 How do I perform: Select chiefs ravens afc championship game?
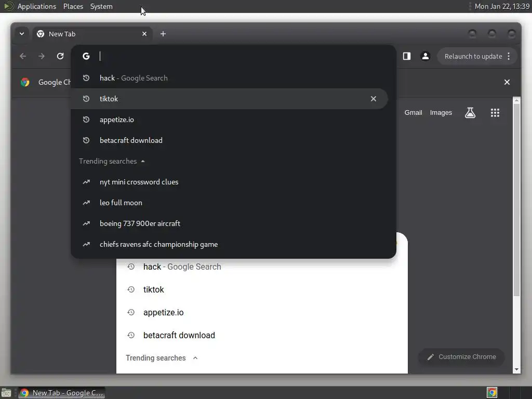pos(229,244)
